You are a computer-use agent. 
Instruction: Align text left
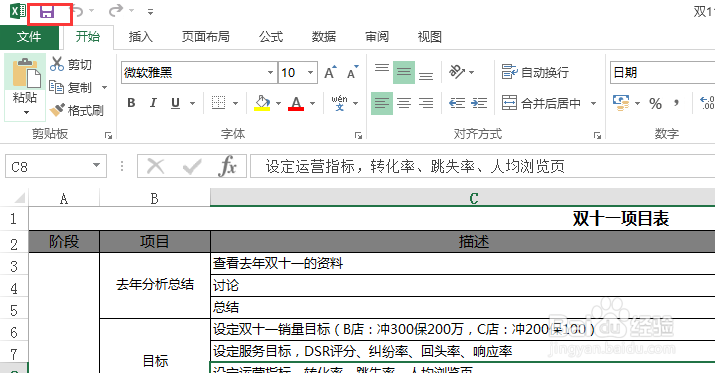pyautogui.click(x=382, y=104)
